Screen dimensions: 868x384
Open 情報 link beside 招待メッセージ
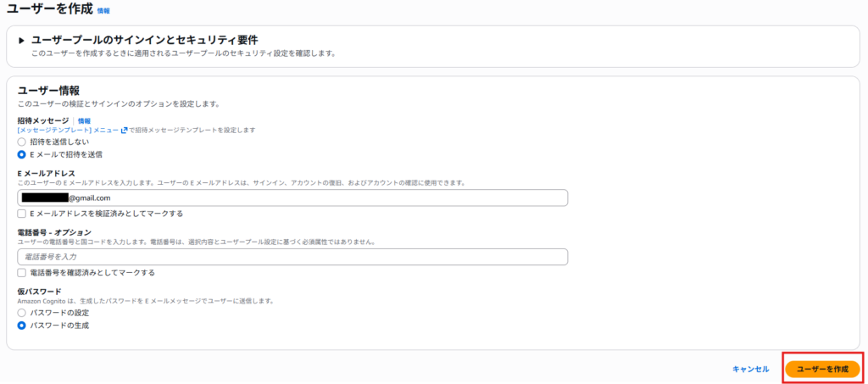coord(84,121)
